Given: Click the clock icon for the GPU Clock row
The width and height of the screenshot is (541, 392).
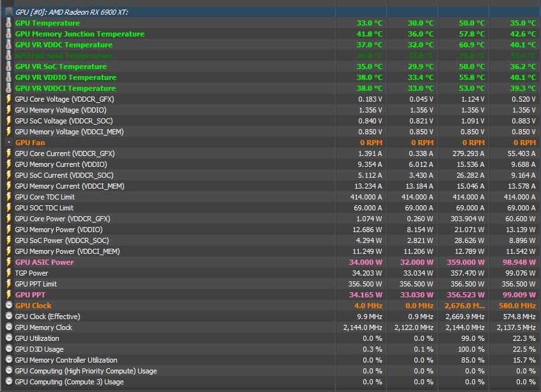Looking at the screenshot, I should click(x=9, y=305).
